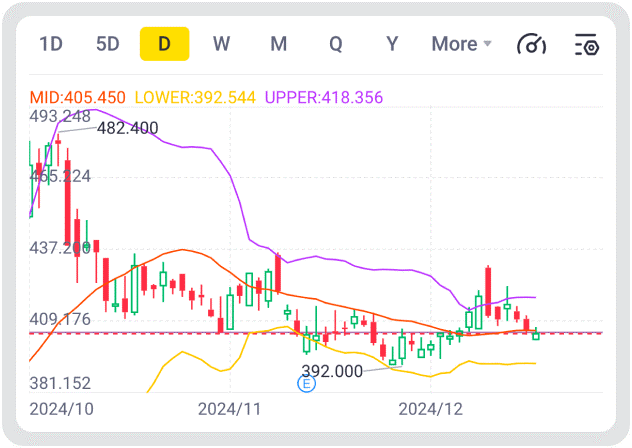
Task: Click the 392.000 low price annotation
Action: tap(332, 371)
